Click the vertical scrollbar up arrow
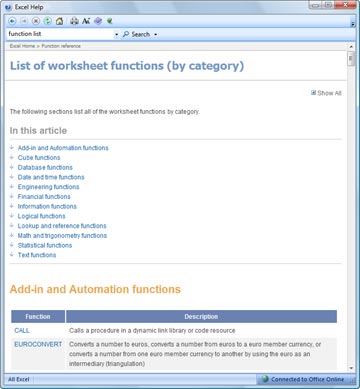Viewport: 360px width, 389px height. pyautogui.click(x=351, y=47)
